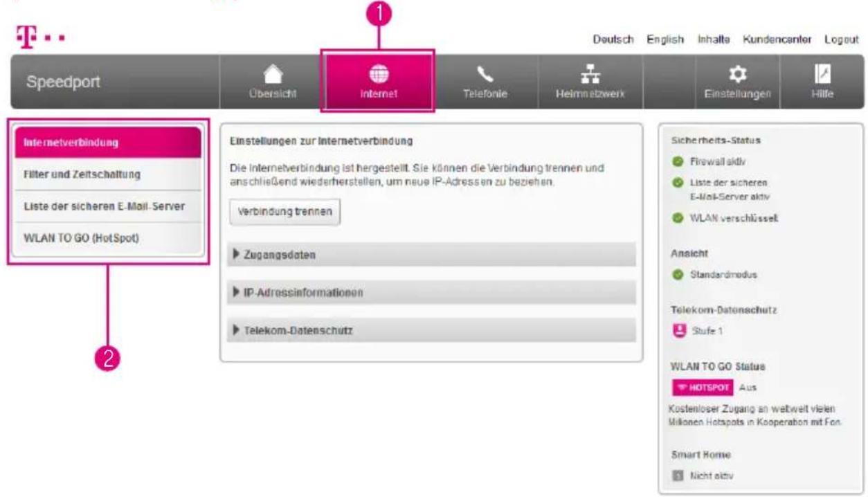Viewport: 868px width, 497px height.
Task: Expand the Telekom-Datenschutz section
Action: pos(431,330)
